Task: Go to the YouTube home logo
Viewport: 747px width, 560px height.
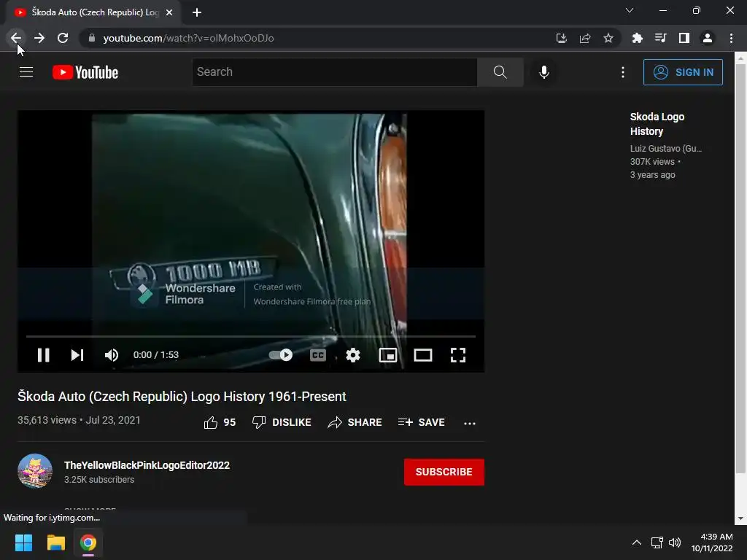Action: 85,72
